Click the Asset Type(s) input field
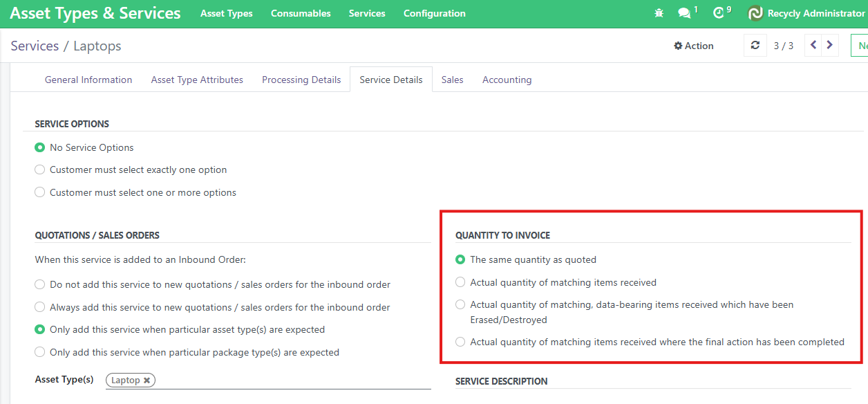868x404 pixels. click(290, 380)
